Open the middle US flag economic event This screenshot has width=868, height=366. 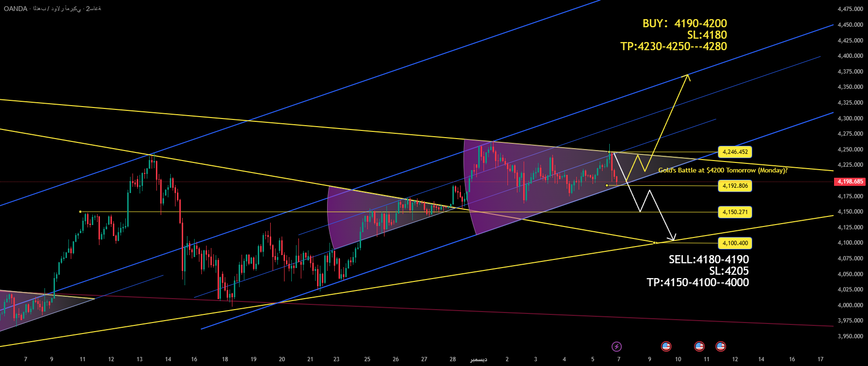[x=699, y=346]
